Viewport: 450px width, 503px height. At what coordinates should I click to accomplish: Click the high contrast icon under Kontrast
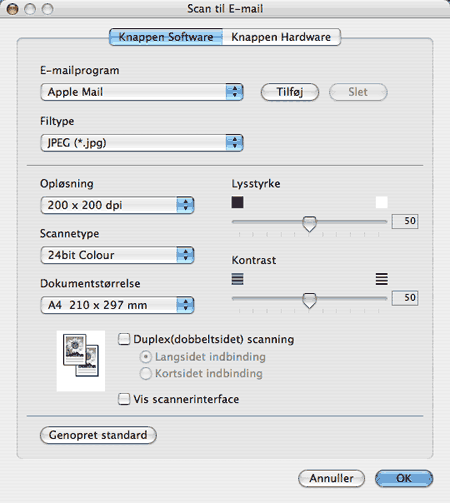pos(381,279)
